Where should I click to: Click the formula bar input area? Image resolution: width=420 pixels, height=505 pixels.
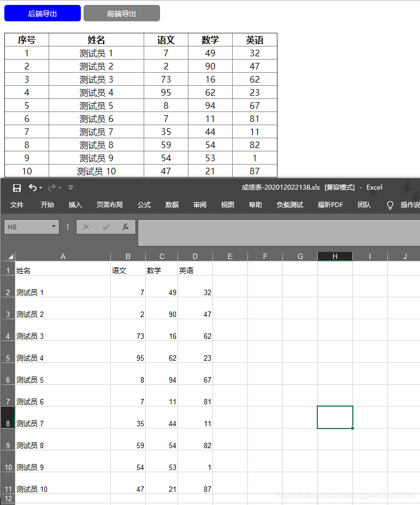pyautogui.click(x=279, y=233)
